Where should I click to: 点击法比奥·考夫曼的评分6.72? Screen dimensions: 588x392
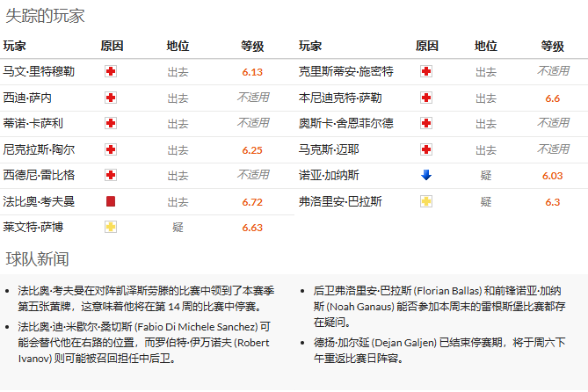click(252, 202)
